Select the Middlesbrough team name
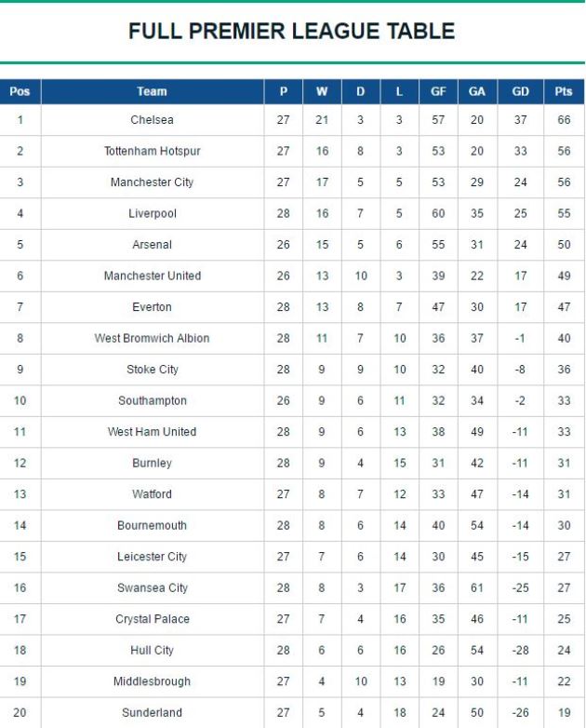586x728 pixels. tap(153, 681)
